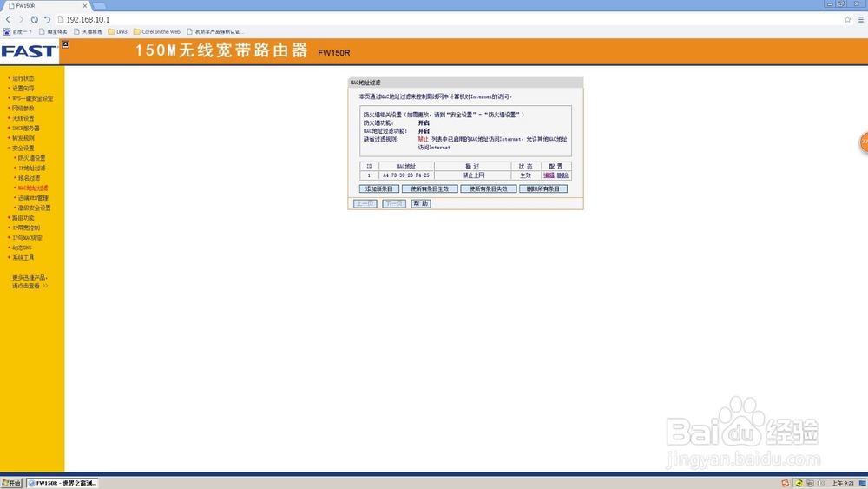The image size is (868, 489).
Task: Open 设置向导 in the sidebar
Action: [x=23, y=88]
